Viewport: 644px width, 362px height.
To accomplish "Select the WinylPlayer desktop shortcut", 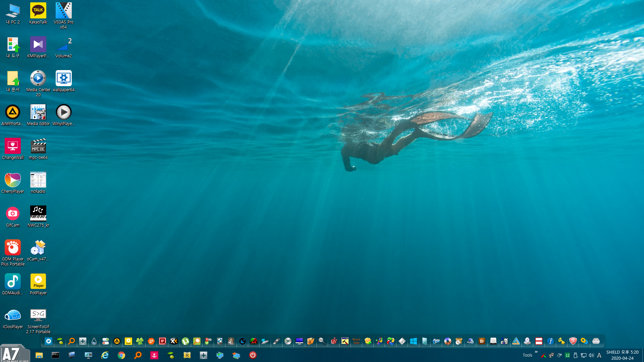I will 63,115.
